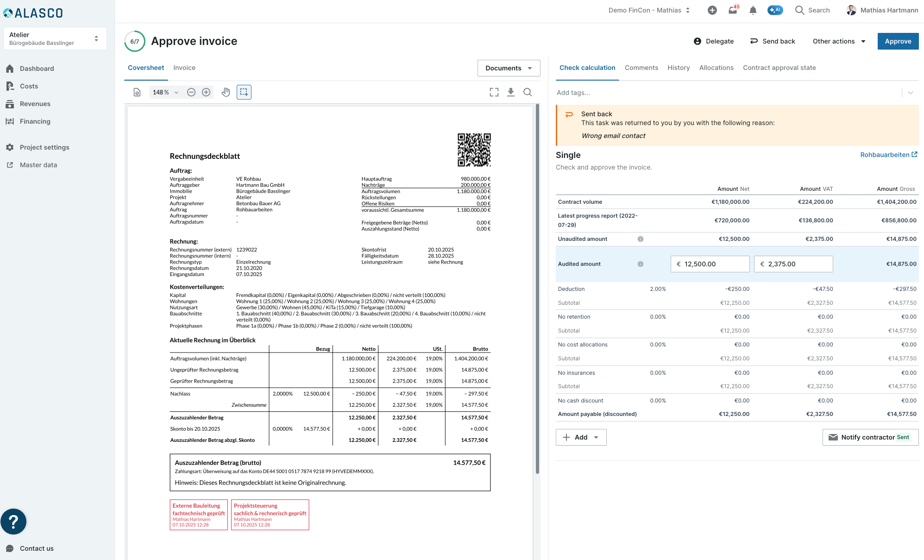
Task: Select the hand pan tool
Action: click(226, 92)
